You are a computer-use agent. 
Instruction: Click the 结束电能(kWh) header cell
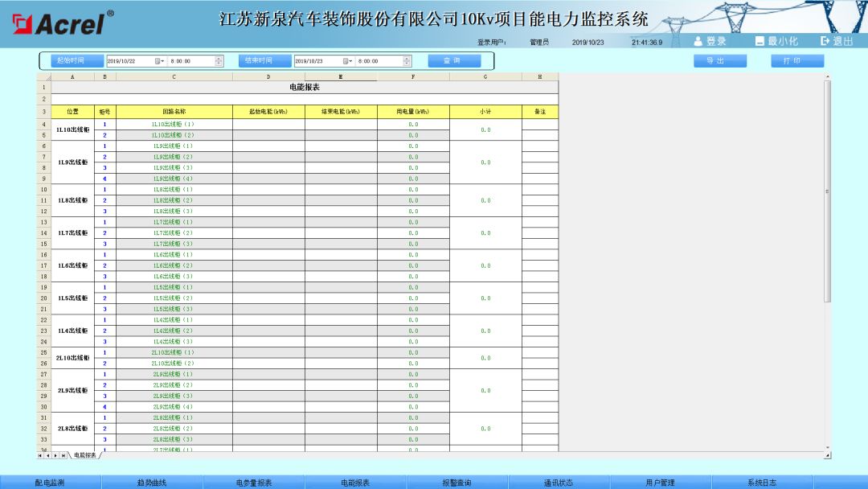click(x=341, y=111)
